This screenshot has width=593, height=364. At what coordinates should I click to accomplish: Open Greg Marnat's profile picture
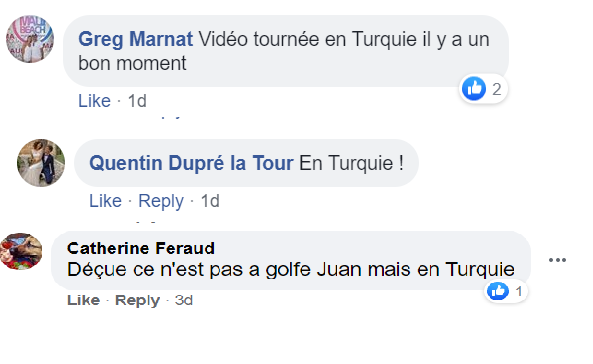tap(30, 39)
